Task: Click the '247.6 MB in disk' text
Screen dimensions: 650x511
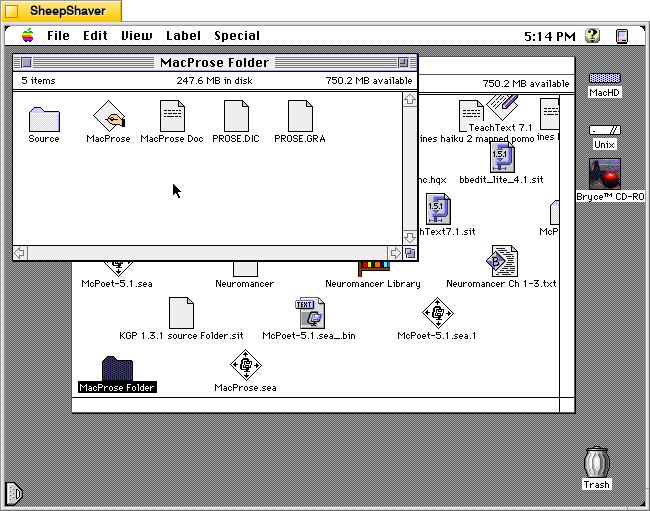Action: tap(214, 81)
